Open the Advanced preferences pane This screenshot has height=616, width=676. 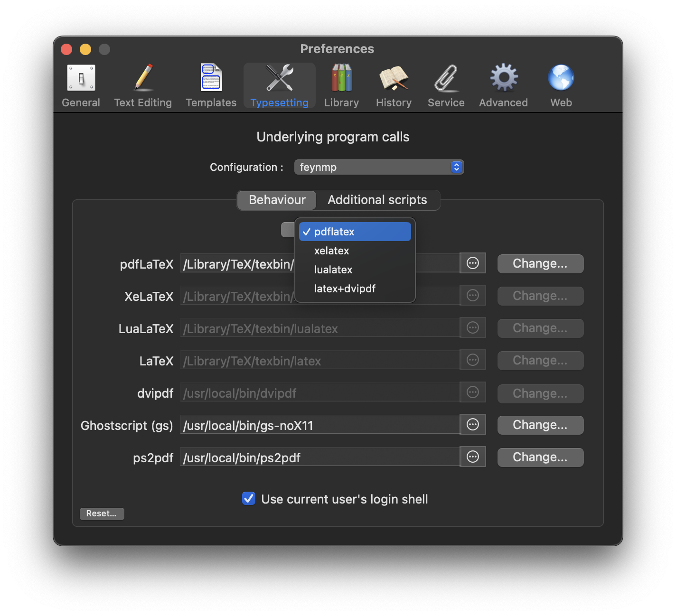[503, 84]
